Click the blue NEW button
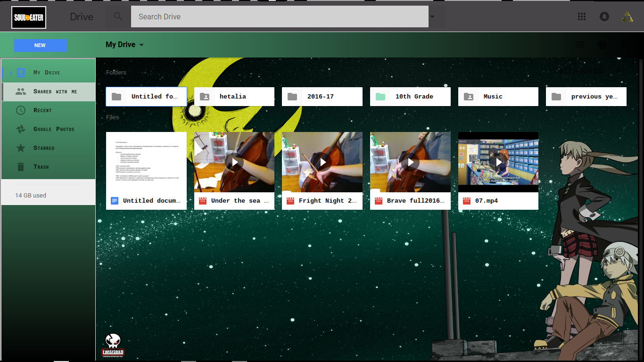Screen dimensions: 644x362 [40, 45]
